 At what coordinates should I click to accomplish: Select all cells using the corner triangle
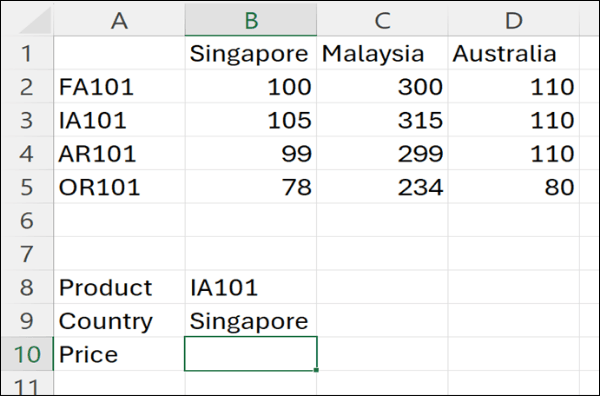click(x=34, y=21)
